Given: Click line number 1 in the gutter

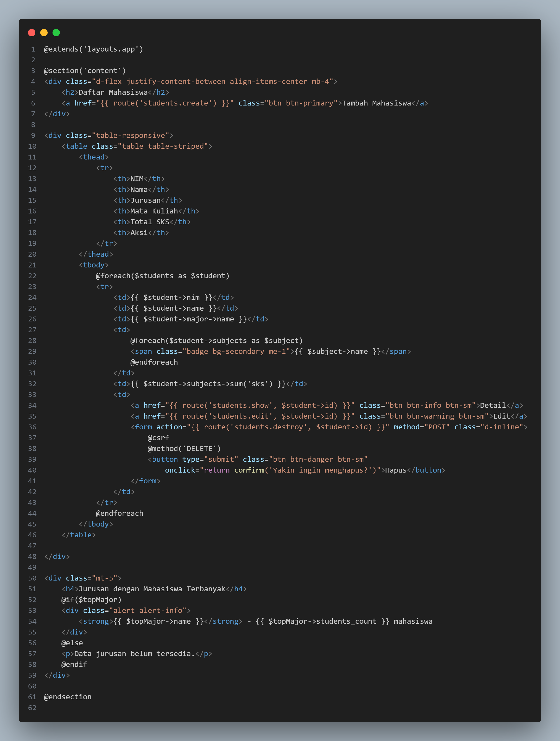Looking at the screenshot, I should click(33, 49).
